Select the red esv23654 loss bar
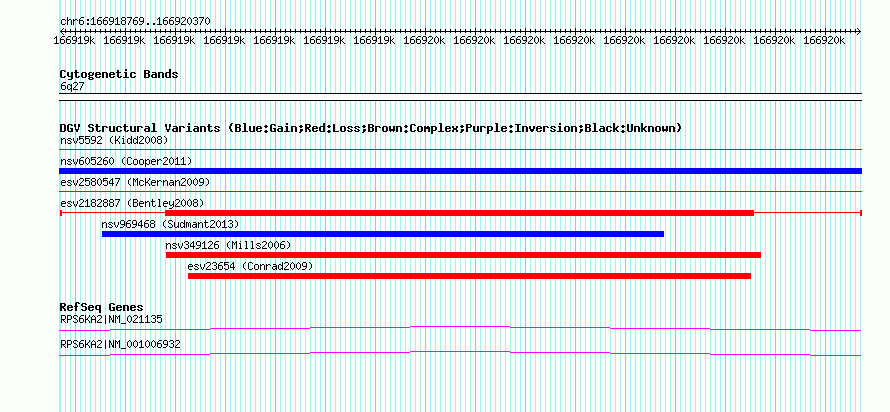 coord(469,276)
